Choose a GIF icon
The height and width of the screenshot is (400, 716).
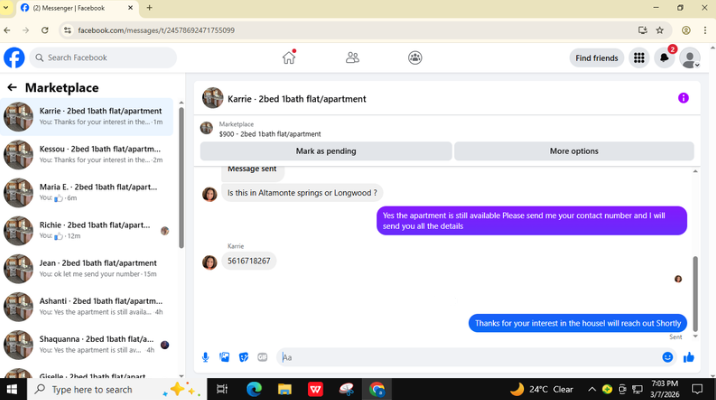262,357
